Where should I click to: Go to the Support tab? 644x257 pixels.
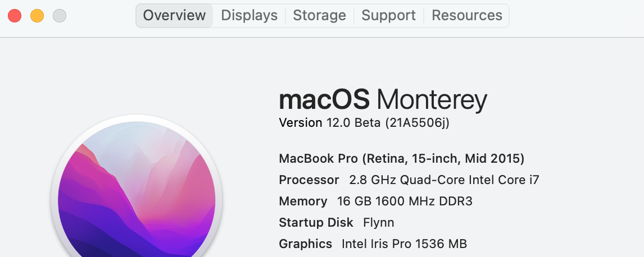tap(388, 16)
